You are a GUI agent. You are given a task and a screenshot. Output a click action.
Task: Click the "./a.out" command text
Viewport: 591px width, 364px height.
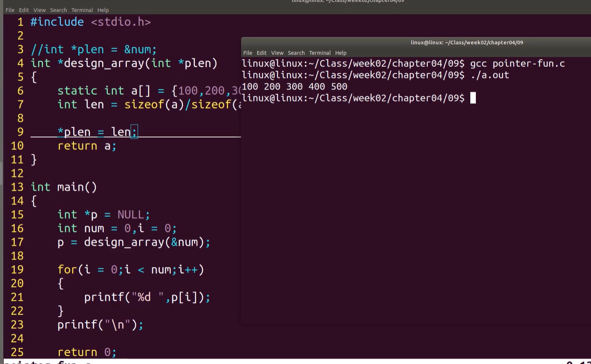(x=489, y=75)
